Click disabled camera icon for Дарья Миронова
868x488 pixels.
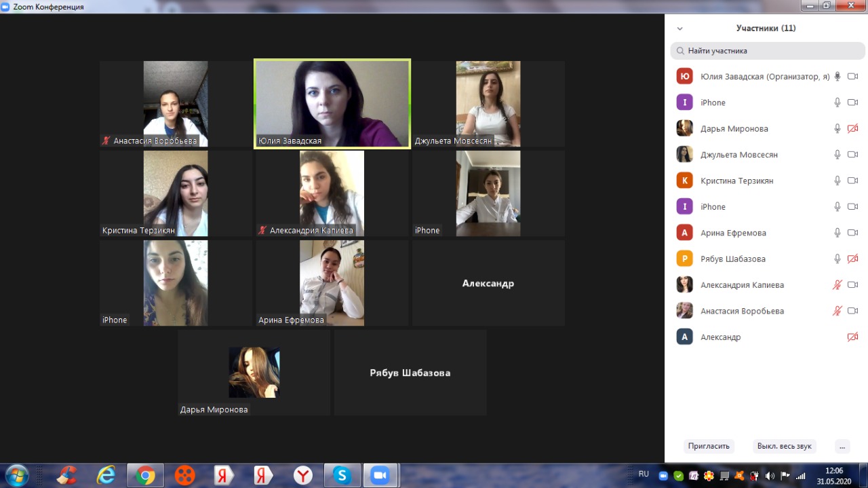pyautogui.click(x=852, y=128)
